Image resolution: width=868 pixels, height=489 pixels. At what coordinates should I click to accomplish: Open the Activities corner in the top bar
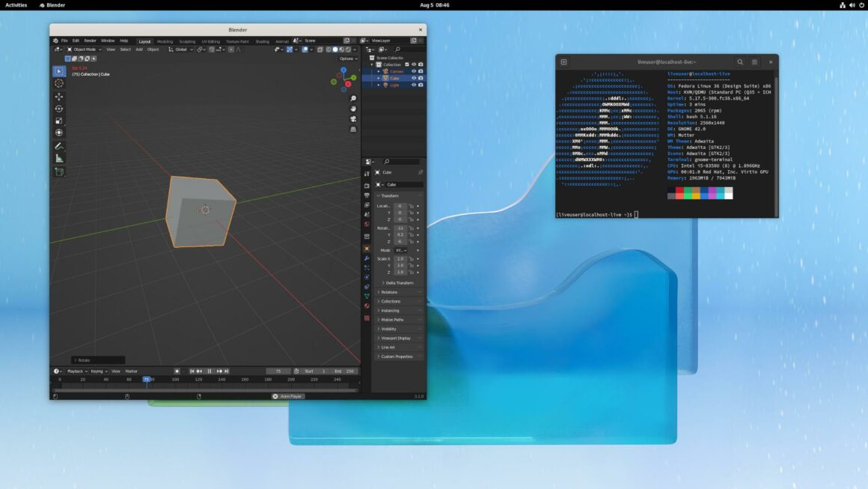click(16, 4)
